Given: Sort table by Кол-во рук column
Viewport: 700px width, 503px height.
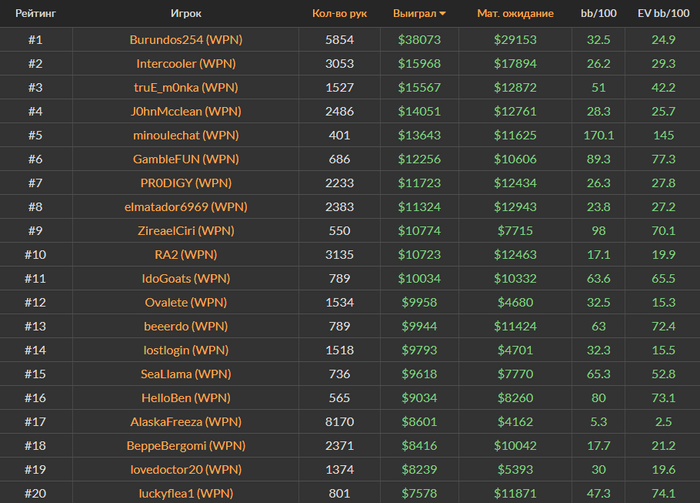Looking at the screenshot, I should (x=340, y=14).
